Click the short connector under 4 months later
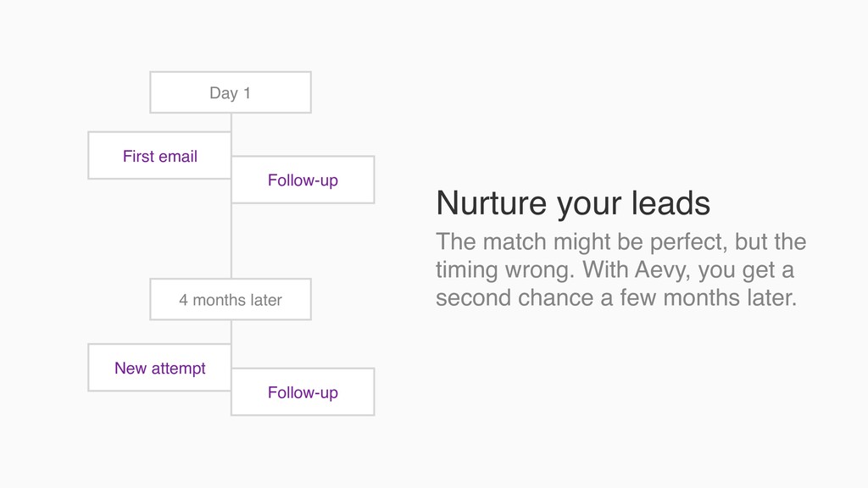 [x=231, y=332]
